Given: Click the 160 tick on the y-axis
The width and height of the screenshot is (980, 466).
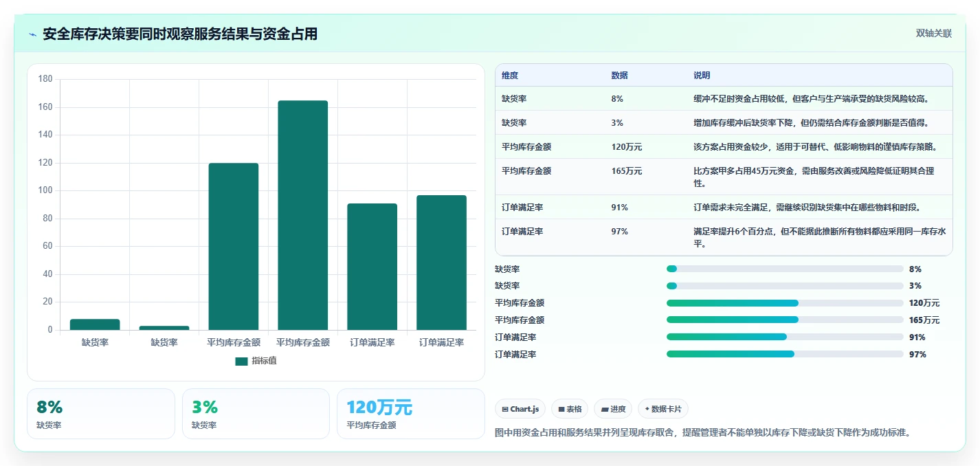Looking at the screenshot, I should tap(45, 107).
